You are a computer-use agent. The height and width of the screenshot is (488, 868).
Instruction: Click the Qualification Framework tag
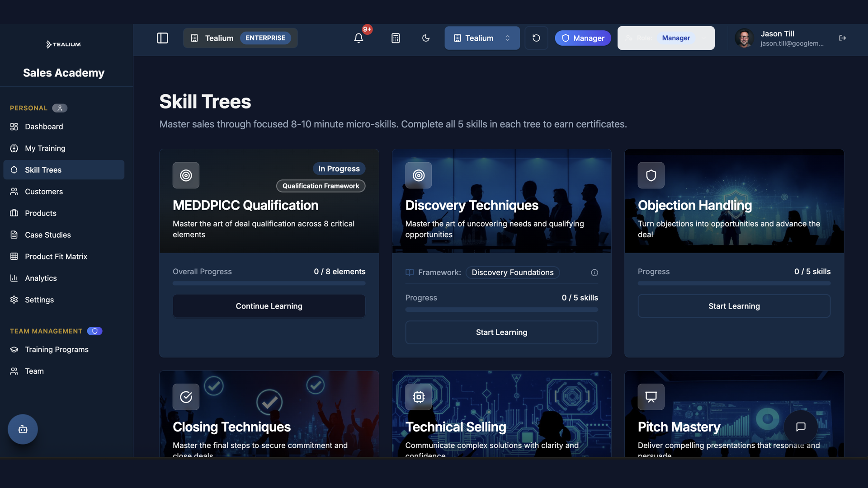point(321,186)
